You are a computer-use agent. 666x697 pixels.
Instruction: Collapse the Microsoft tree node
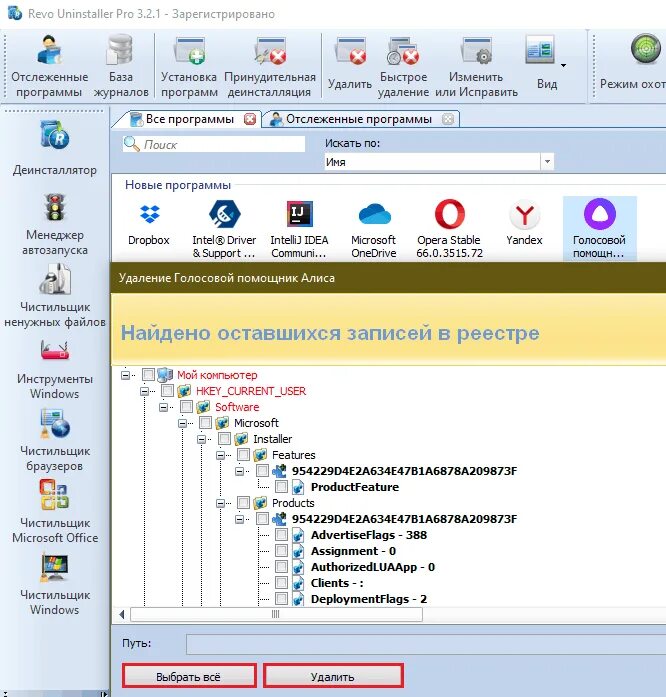182,423
